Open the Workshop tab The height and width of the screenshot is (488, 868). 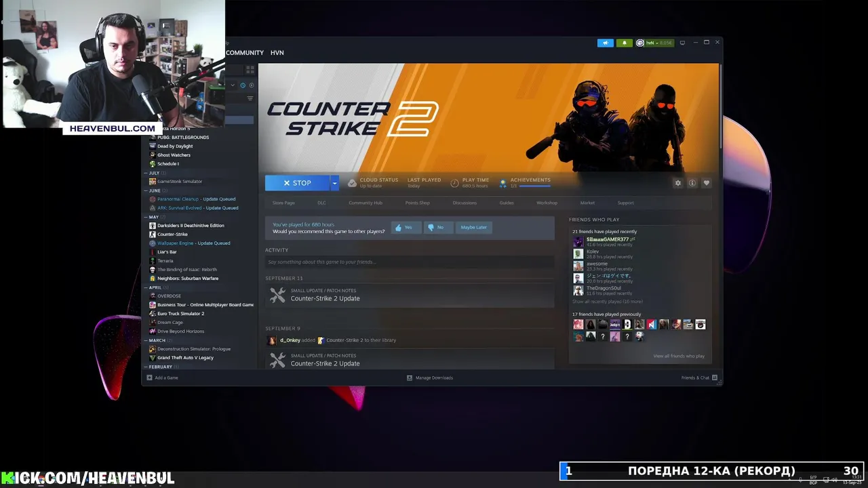[547, 203]
